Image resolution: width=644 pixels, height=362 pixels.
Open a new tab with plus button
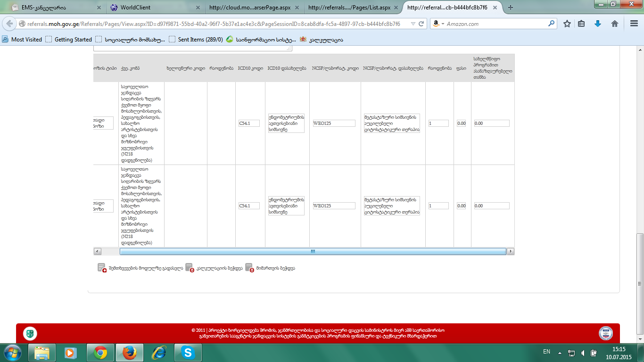pyautogui.click(x=510, y=8)
